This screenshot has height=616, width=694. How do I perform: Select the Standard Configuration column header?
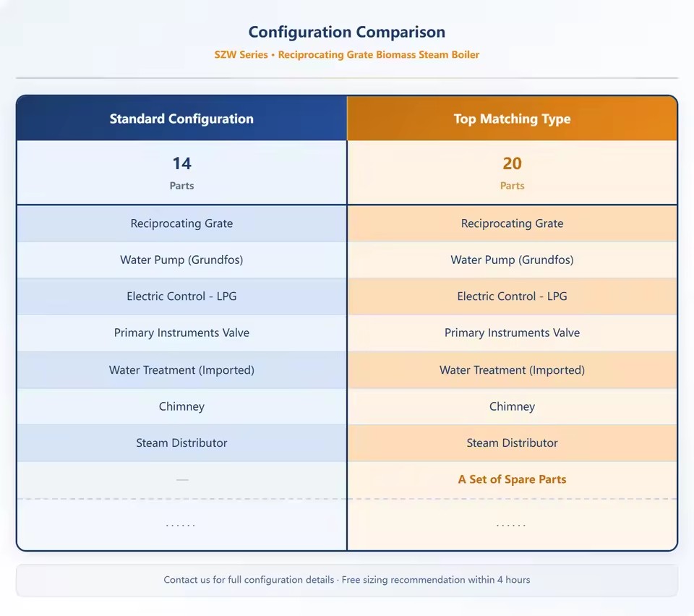(x=181, y=119)
